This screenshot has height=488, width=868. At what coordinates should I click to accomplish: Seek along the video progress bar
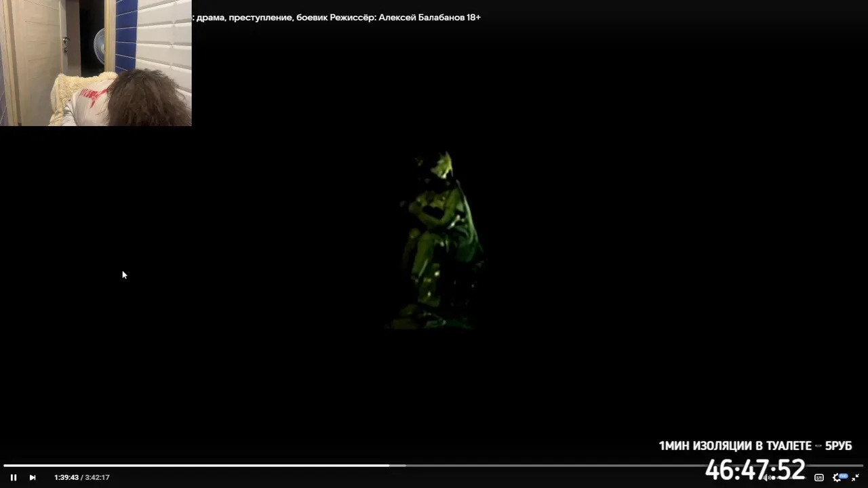click(x=434, y=466)
